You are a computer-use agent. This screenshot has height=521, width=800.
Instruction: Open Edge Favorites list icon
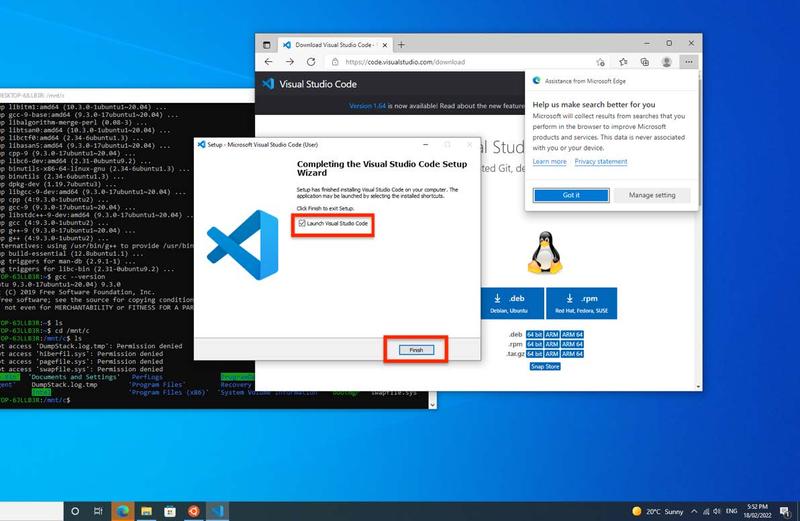coord(623,62)
